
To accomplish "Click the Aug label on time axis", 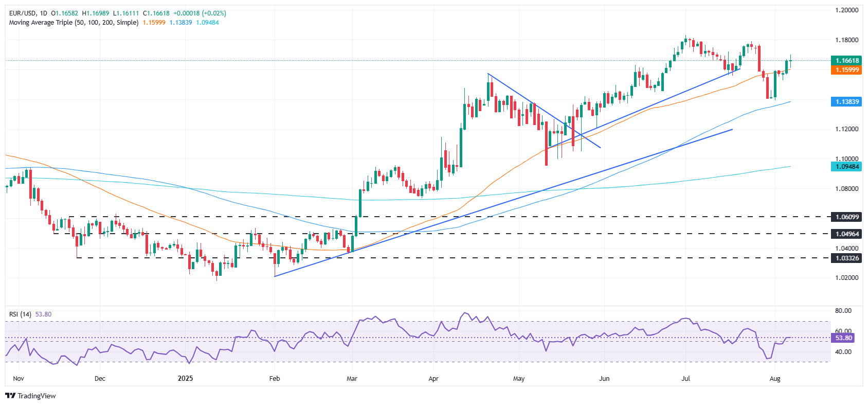I will point(775,379).
